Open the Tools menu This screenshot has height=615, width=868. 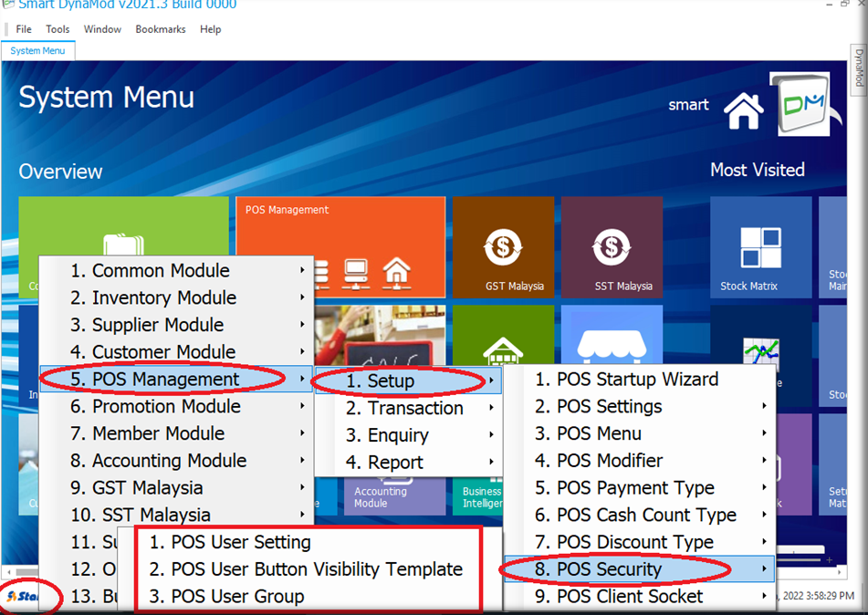tap(58, 29)
